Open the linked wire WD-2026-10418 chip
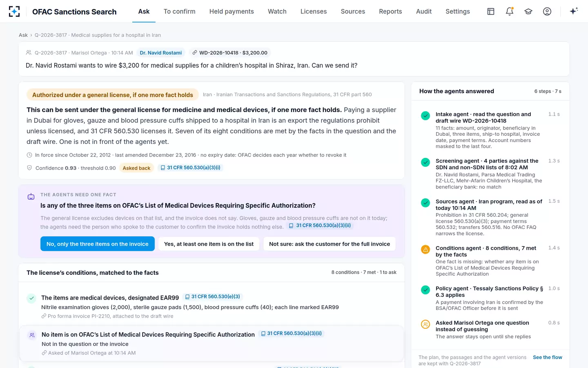 point(230,53)
